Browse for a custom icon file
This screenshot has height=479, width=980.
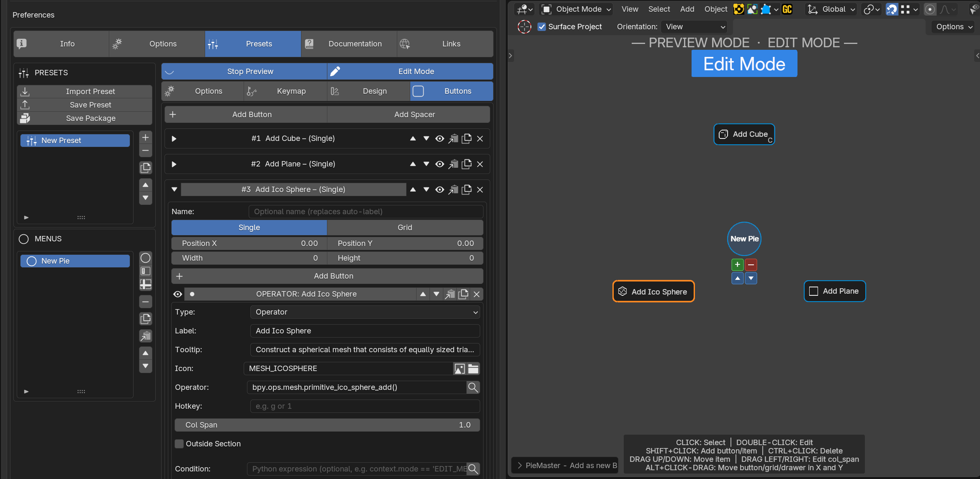(473, 369)
